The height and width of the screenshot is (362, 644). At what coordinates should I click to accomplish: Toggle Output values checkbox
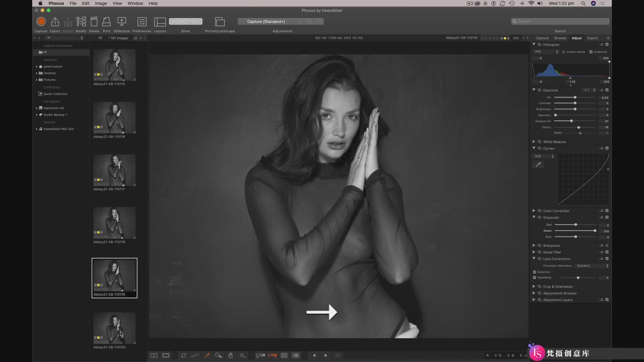[563, 52]
